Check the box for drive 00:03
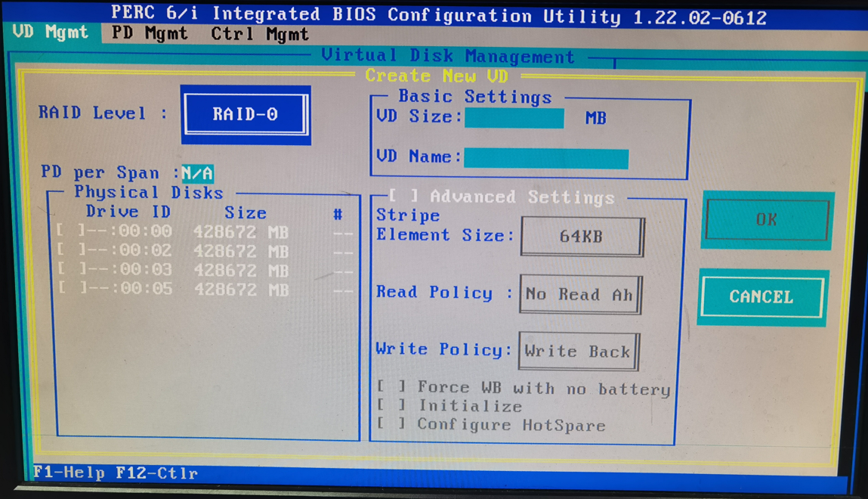The width and height of the screenshot is (868, 499). [x=71, y=269]
